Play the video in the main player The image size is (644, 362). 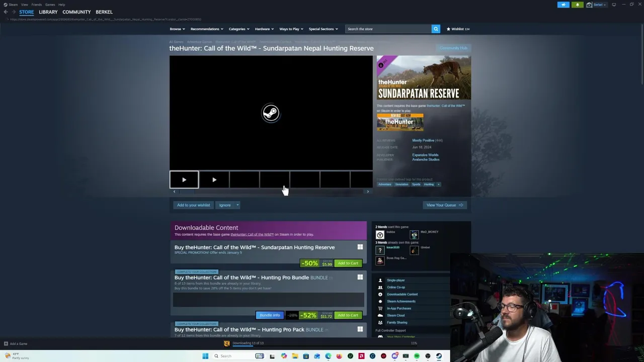click(x=271, y=113)
